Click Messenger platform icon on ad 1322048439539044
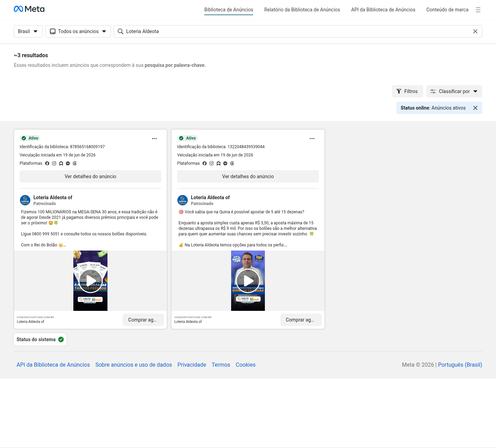This screenshot has height=448, width=496. tap(225, 163)
